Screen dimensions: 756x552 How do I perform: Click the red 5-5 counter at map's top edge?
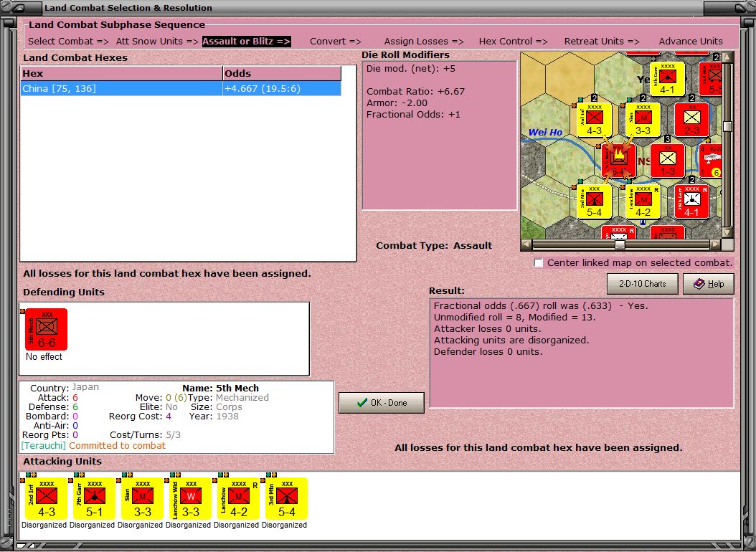click(x=711, y=79)
